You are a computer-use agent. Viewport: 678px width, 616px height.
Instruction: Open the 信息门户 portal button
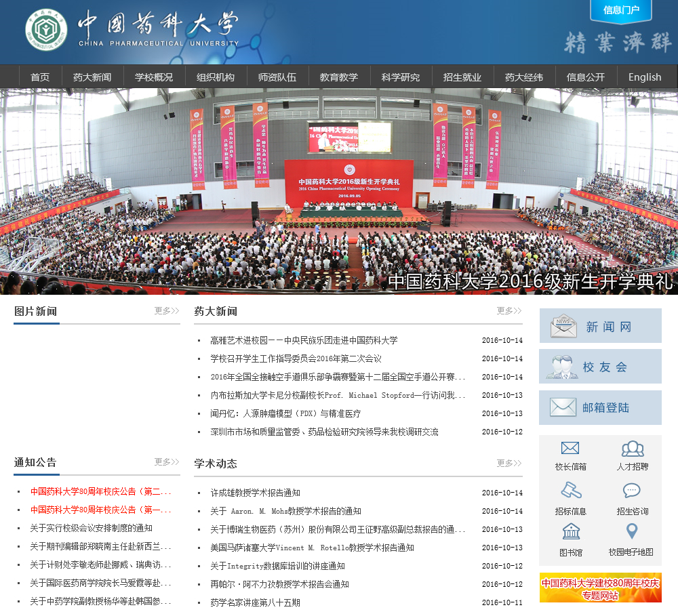(x=621, y=10)
